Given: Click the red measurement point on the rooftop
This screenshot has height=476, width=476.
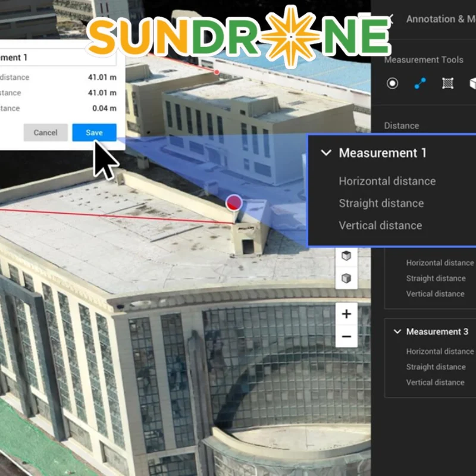Looking at the screenshot, I should pos(234,203).
